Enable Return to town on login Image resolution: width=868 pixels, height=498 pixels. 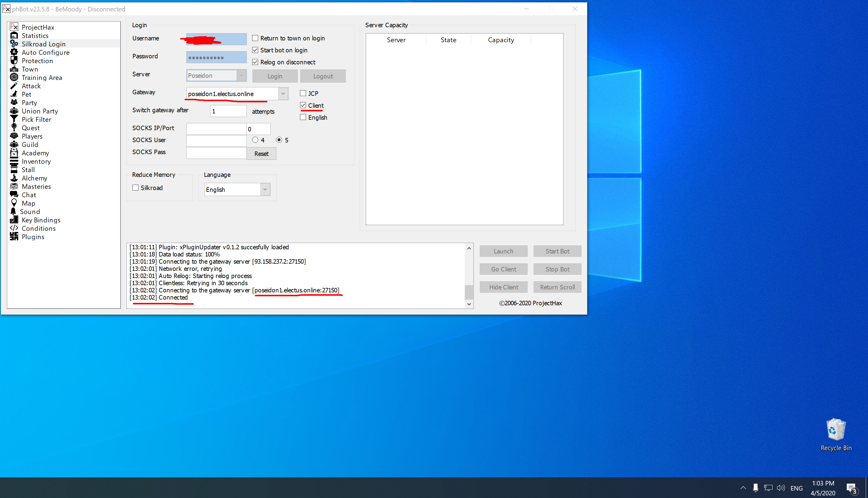(255, 38)
